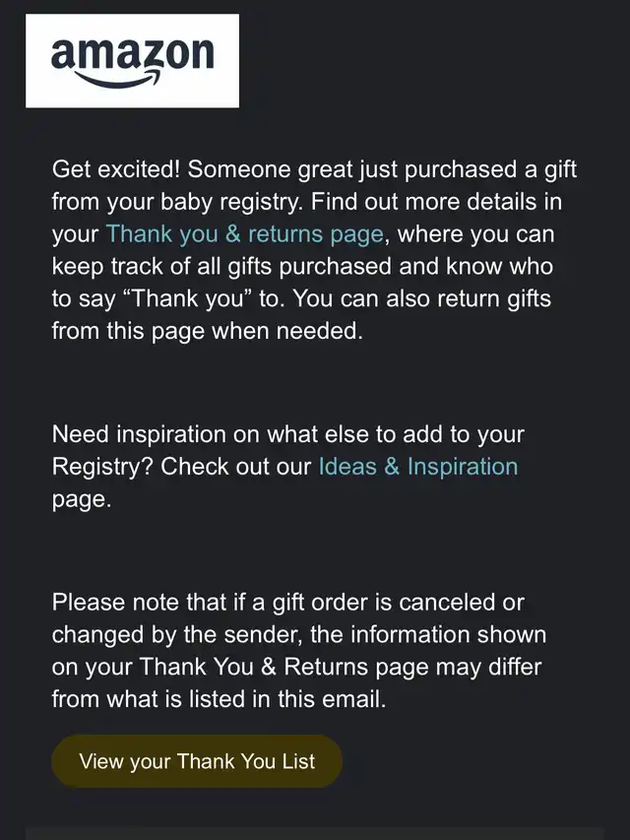Click the smile arrow beneath the Amazon wordmark
Image resolution: width=630 pixels, height=840 pixels.
pyautogui.click(x=119, y=79)
